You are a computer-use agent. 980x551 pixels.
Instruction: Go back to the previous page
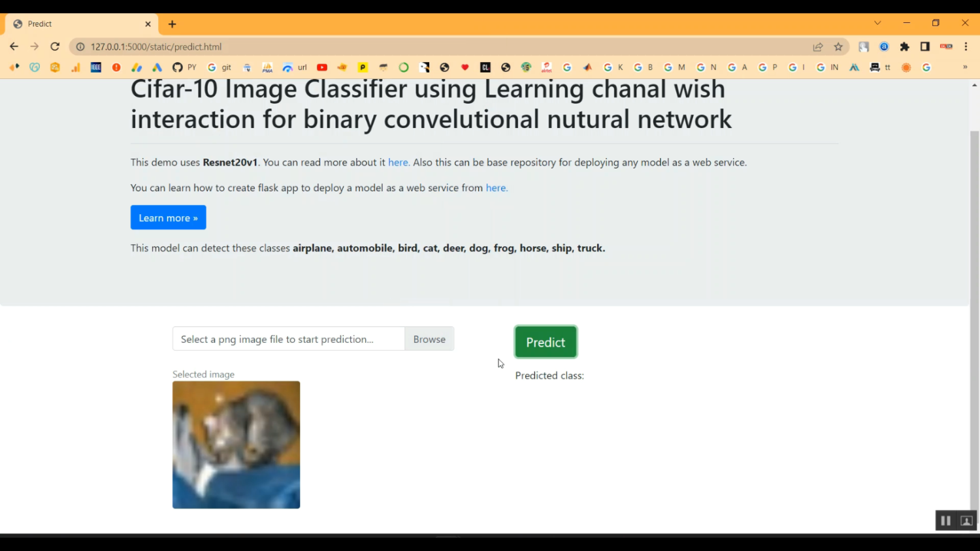tap(14, 46)
